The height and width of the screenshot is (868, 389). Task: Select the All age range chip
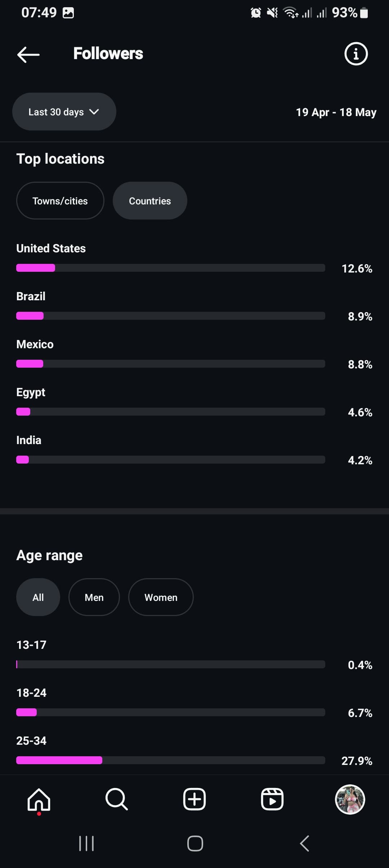tap(38, 597)
